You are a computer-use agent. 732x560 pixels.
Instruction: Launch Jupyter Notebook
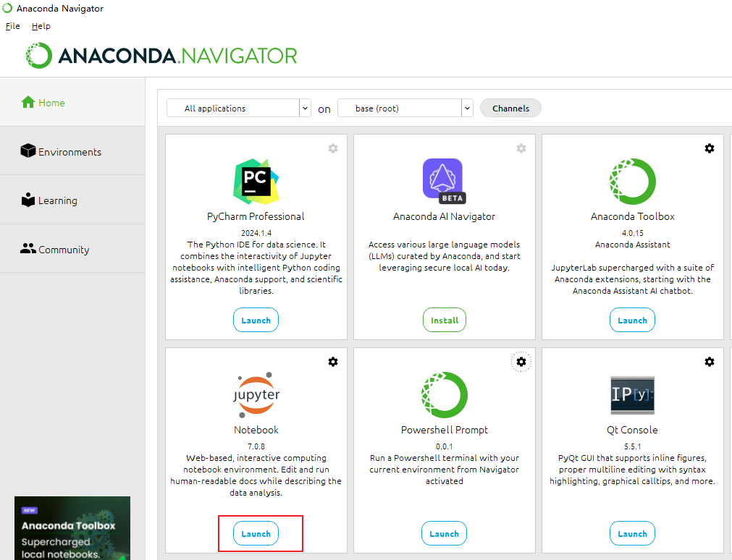(256, 533)
